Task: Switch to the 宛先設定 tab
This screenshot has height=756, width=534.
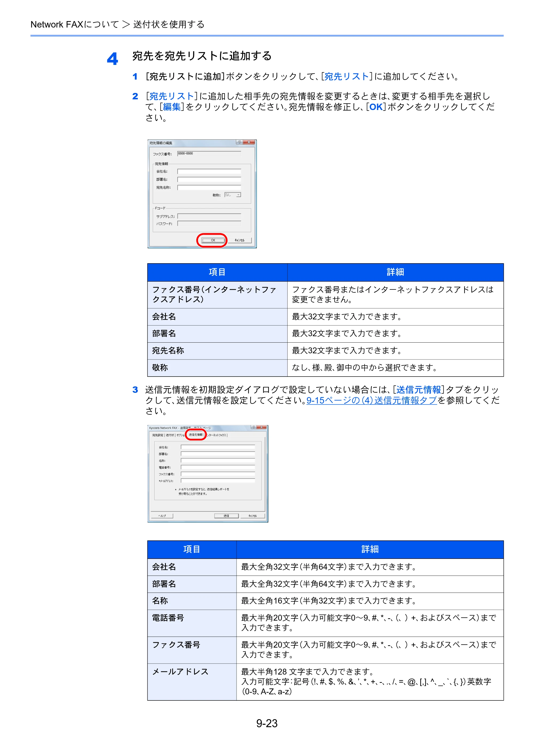Action: point(158,435)
